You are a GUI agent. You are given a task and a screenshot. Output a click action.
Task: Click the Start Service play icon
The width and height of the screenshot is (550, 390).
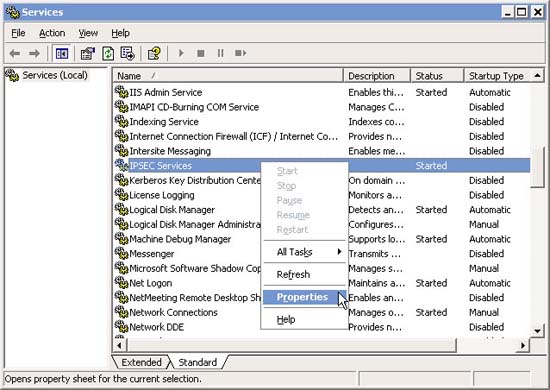181,53
